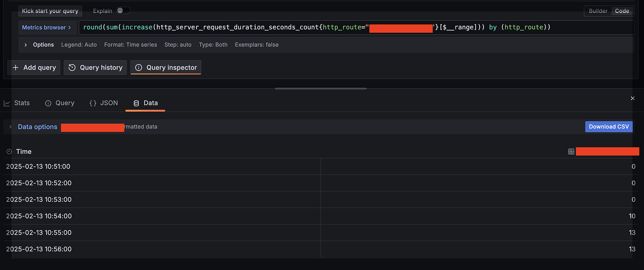Expand the Data options section
This screenshot has width=644, height=270.
10,126
